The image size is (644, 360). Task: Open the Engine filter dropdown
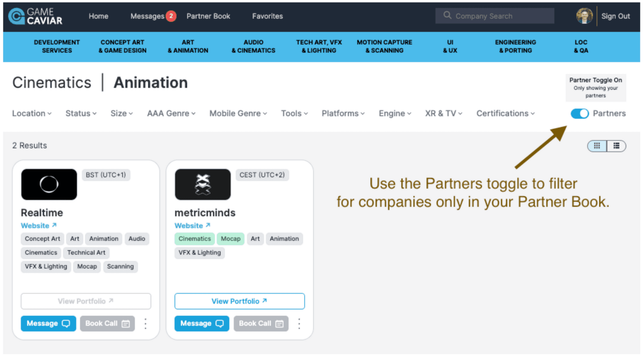(x=395, y=113)
